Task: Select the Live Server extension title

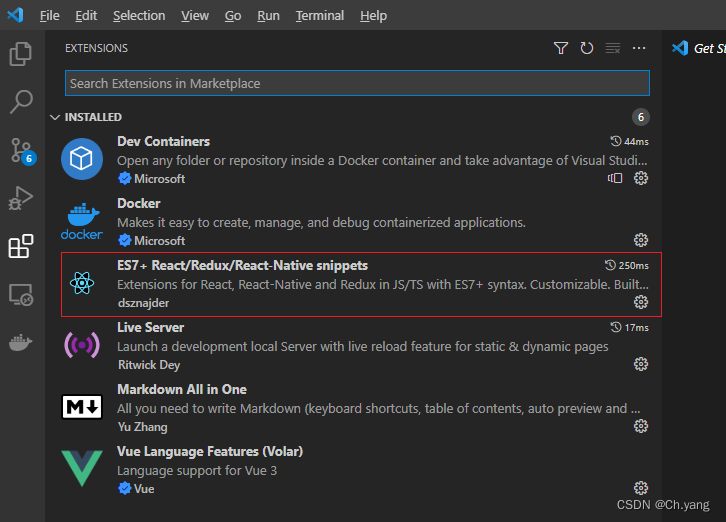Action: click(x=150, y=327)
